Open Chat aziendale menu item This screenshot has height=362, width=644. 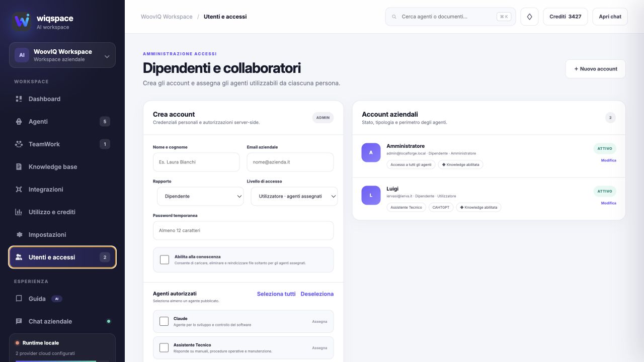coord(62,321)
